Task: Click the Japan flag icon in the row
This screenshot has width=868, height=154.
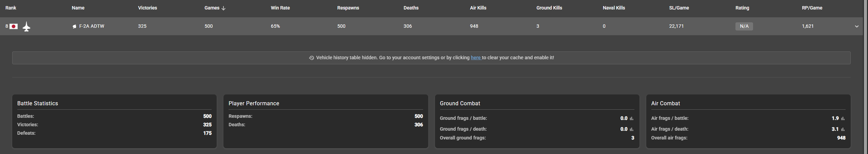Action: 14,26
